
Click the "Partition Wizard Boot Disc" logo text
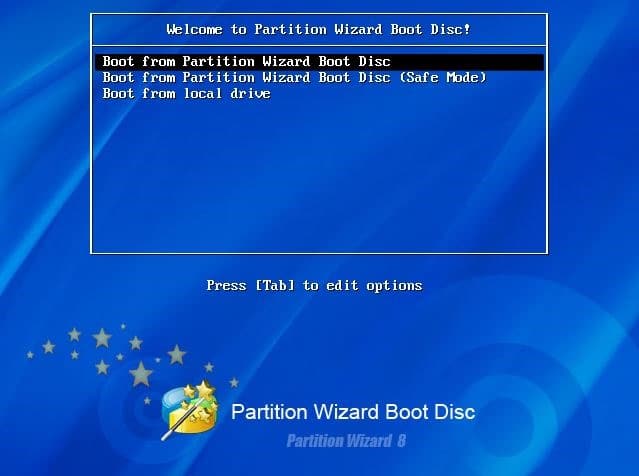tap(353, 412)
